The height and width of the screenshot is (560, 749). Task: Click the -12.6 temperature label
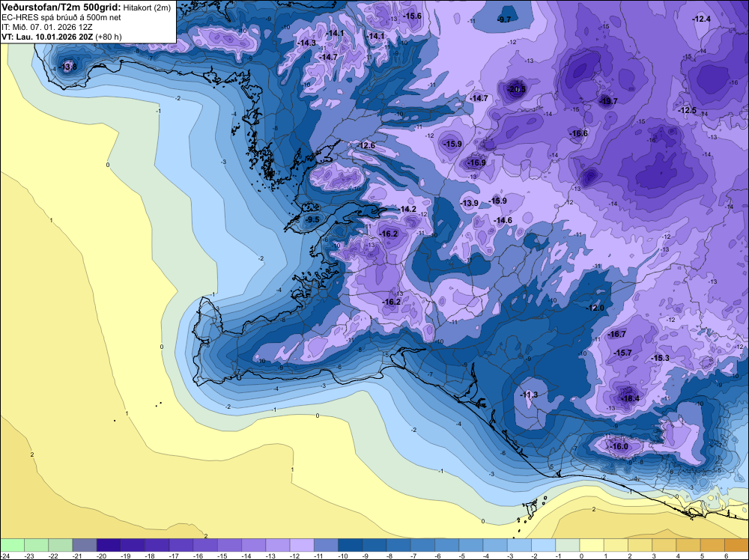click(x=366, y=145)
